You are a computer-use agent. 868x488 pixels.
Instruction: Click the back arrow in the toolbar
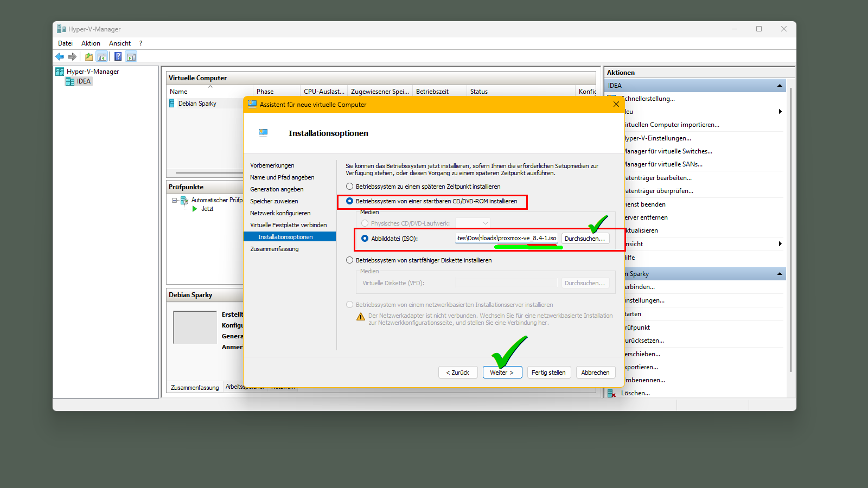click(x=60, y=56)
